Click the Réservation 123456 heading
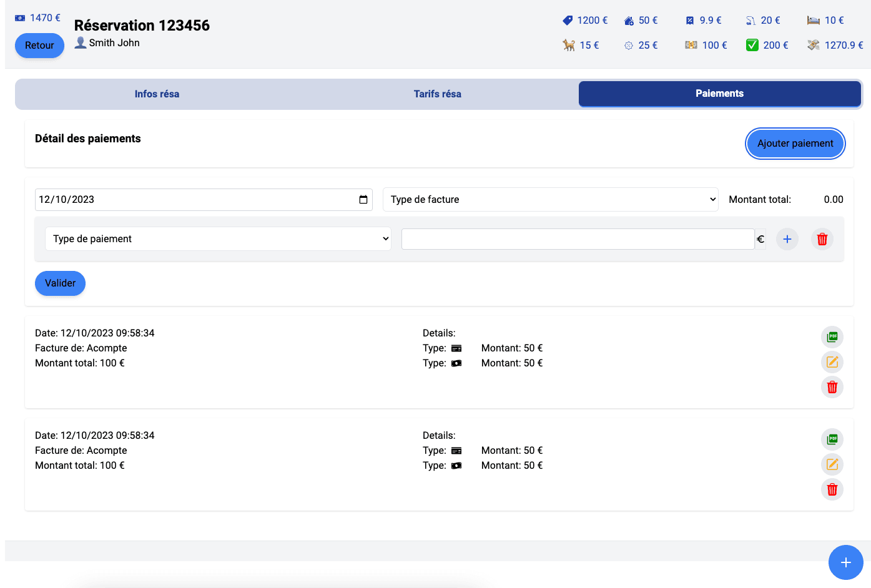 click(x=142, y=26)
